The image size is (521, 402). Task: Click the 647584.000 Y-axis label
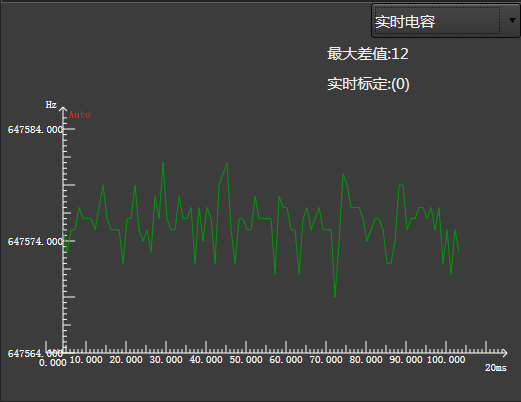coord(35,130)
